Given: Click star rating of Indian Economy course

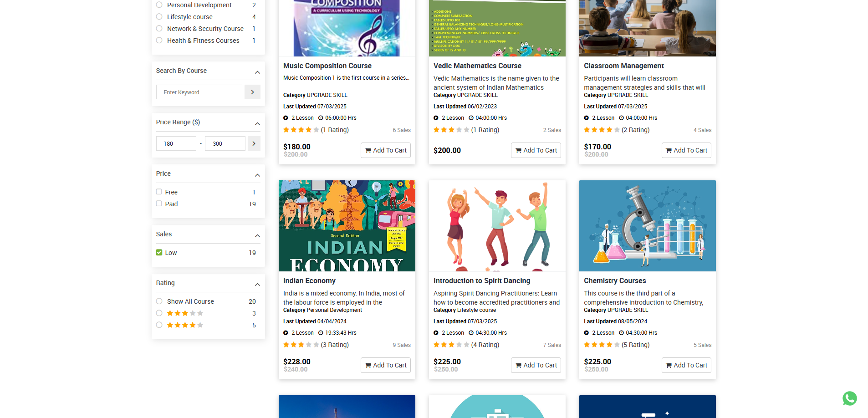Looking at the screenshot, I should (301, 345).
